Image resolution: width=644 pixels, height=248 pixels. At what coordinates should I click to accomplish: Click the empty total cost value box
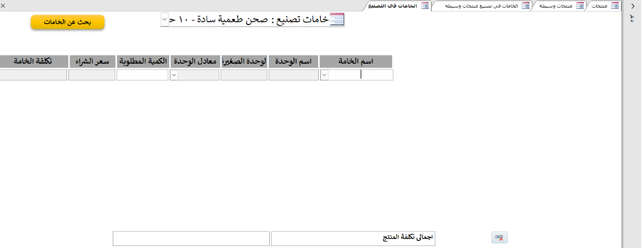coord(191,238)
